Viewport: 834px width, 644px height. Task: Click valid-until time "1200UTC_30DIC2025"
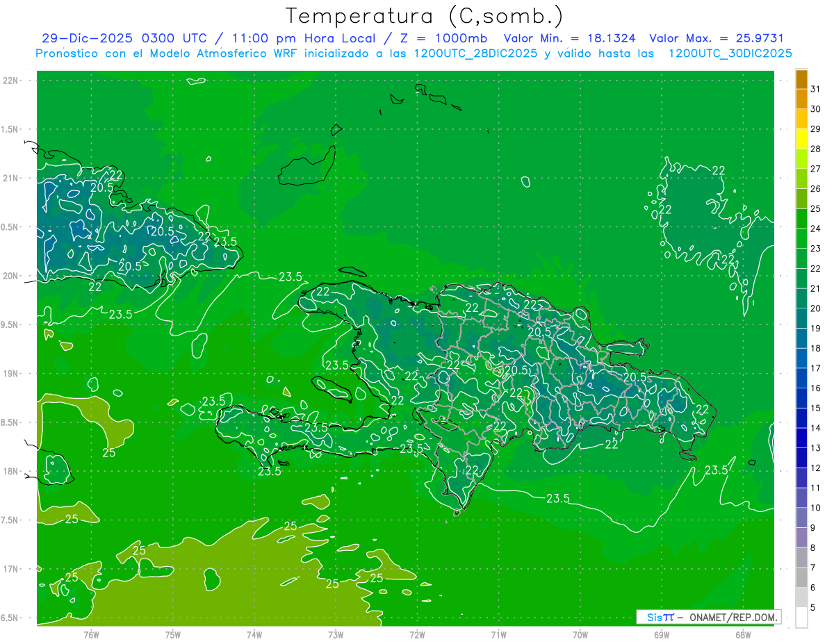[730, 53]
